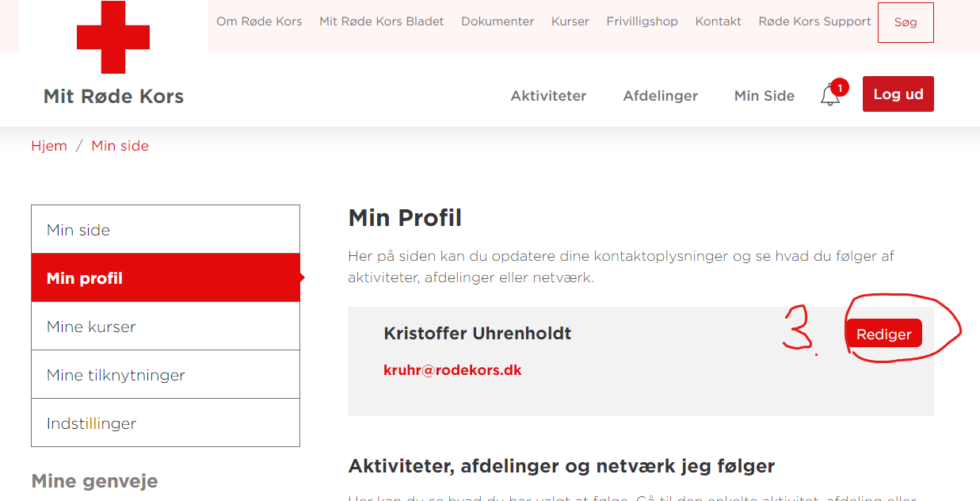Click heading Aktiviteter, afdelinger og netværk jeg følger
The image size is (980, 501).
pos(562,466)
